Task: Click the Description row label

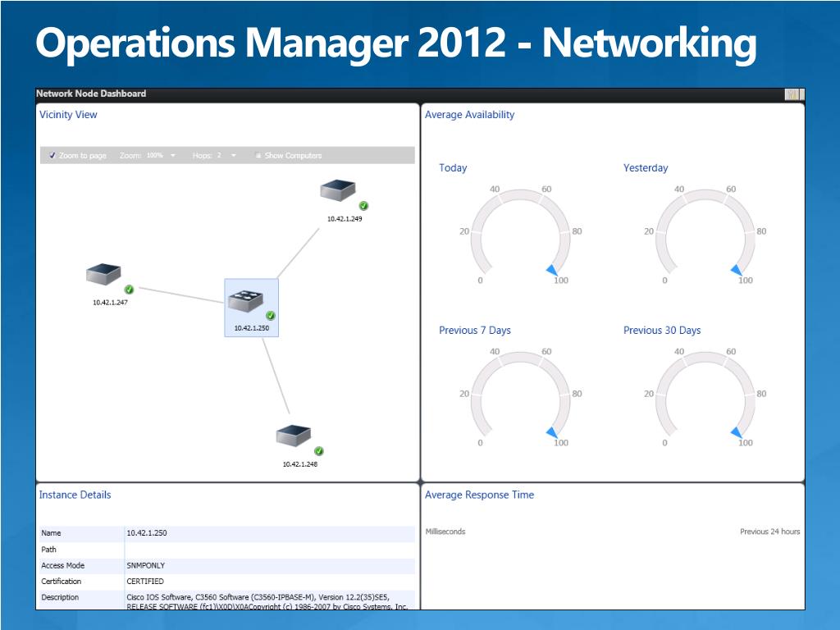Action: pos(60,597)
